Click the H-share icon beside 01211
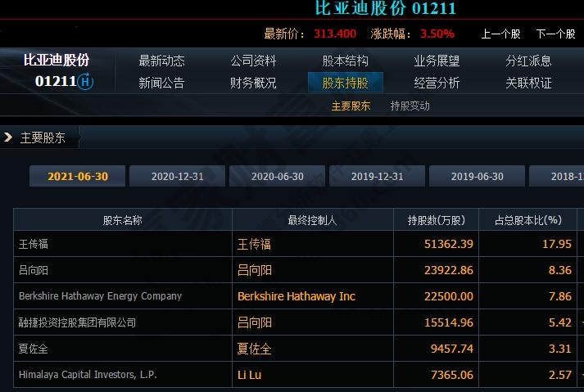This screenshot has width=584, height=392. click(x=86, y=82)
